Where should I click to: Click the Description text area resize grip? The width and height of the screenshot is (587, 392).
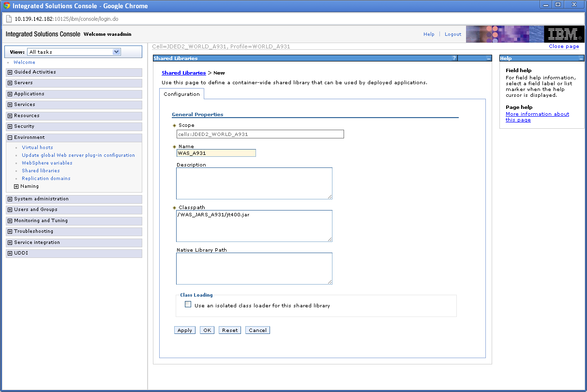pyautogui.click(x=330, y=196)
